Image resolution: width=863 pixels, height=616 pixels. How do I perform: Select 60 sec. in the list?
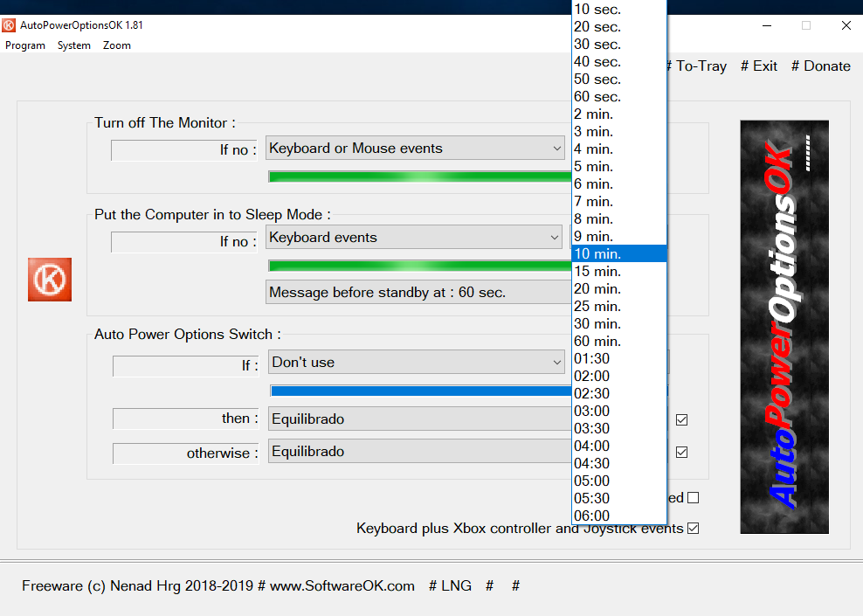point(619,97)
